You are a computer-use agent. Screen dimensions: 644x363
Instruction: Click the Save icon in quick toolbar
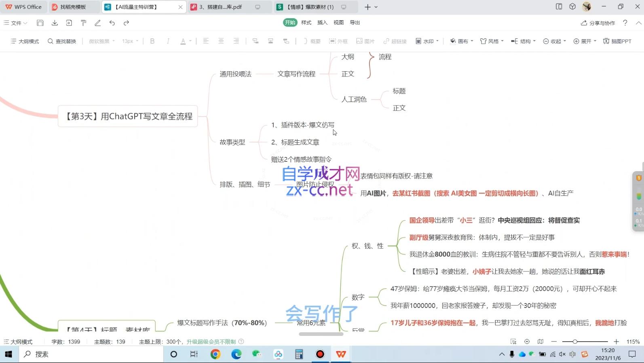click(x=40, y=23)
